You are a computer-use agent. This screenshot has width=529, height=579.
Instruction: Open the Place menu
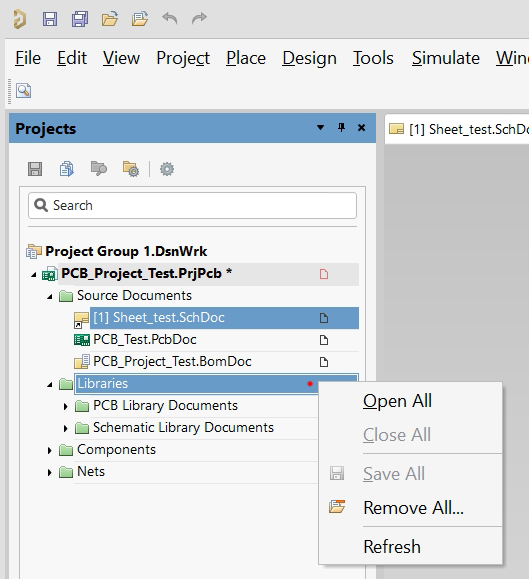[x=246, y=58]
